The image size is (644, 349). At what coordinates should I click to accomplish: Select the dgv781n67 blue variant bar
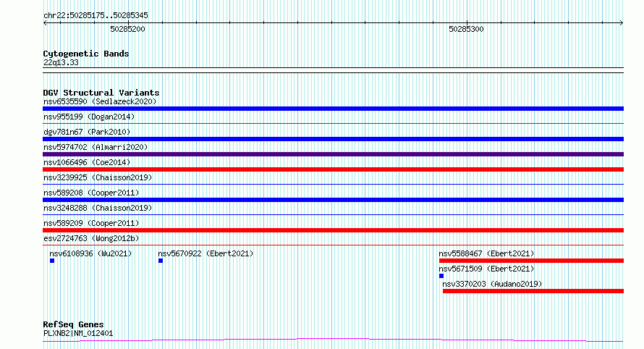pos(333,139)
